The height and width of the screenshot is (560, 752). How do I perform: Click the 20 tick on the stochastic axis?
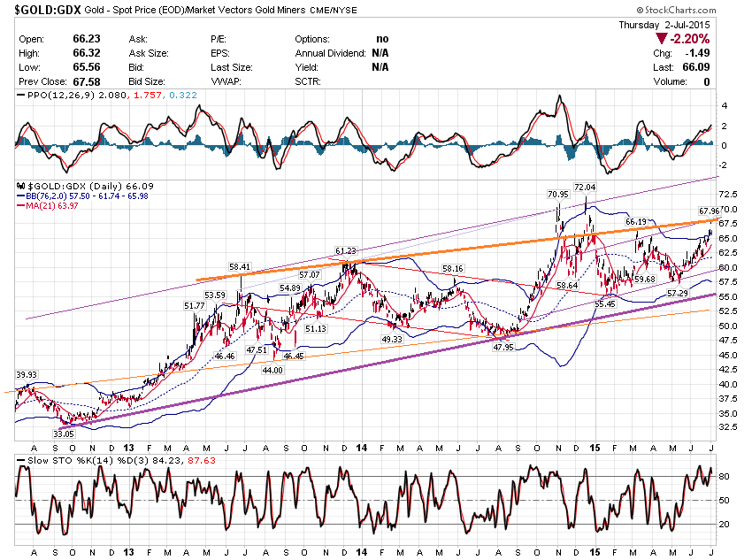[725, 525]
